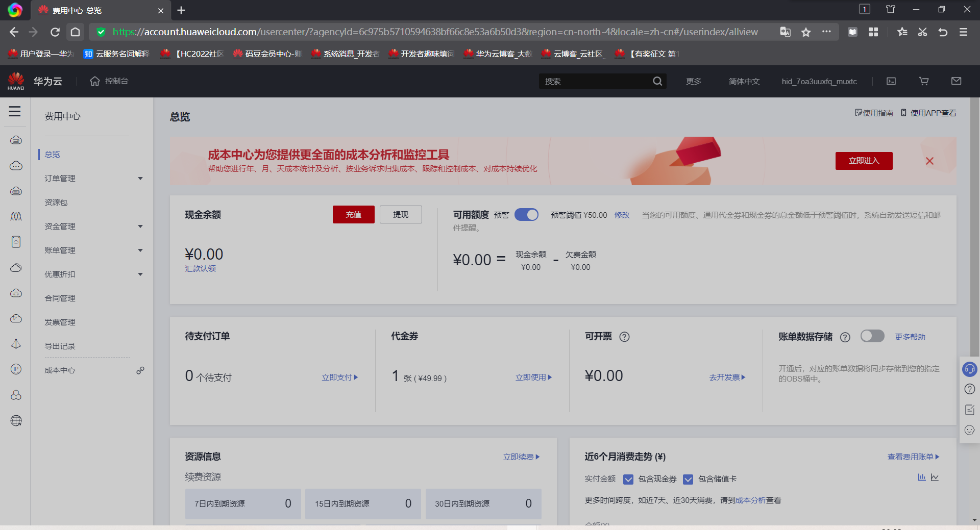Go to the browser home page

click(x=75, y=32)
